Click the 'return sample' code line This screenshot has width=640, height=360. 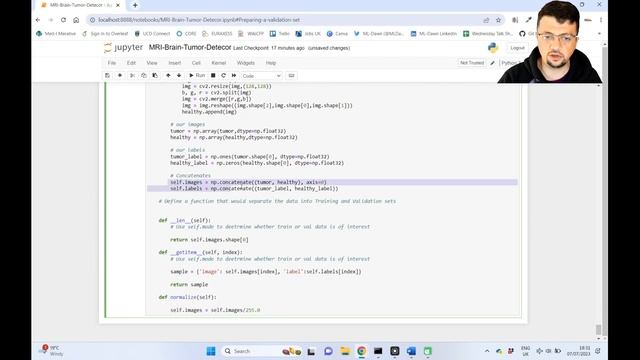coord(189,284)
